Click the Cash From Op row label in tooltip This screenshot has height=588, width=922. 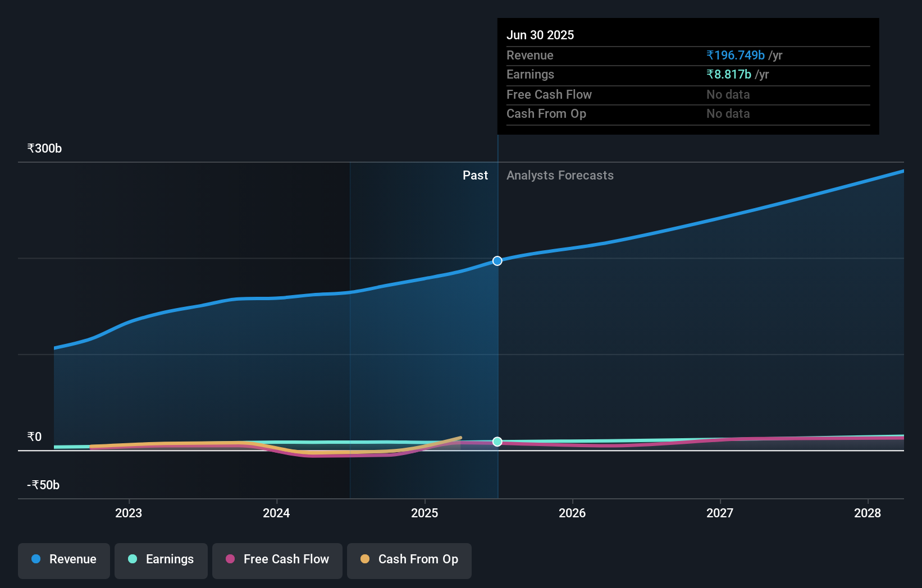546,113
